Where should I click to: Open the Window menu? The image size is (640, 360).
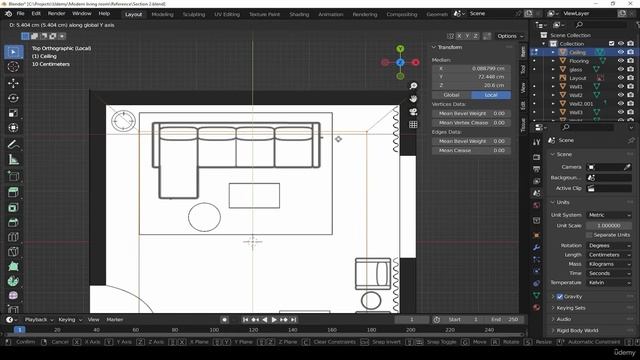coord(82,13)
